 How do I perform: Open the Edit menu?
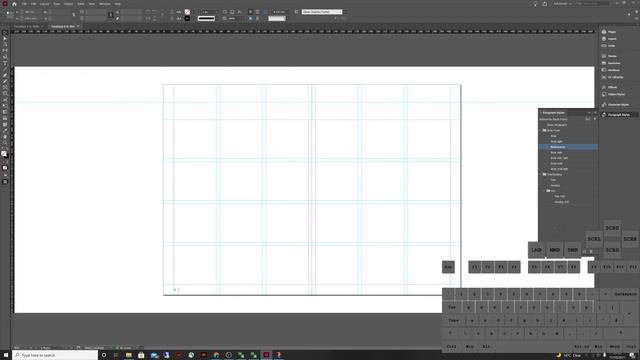33,4
